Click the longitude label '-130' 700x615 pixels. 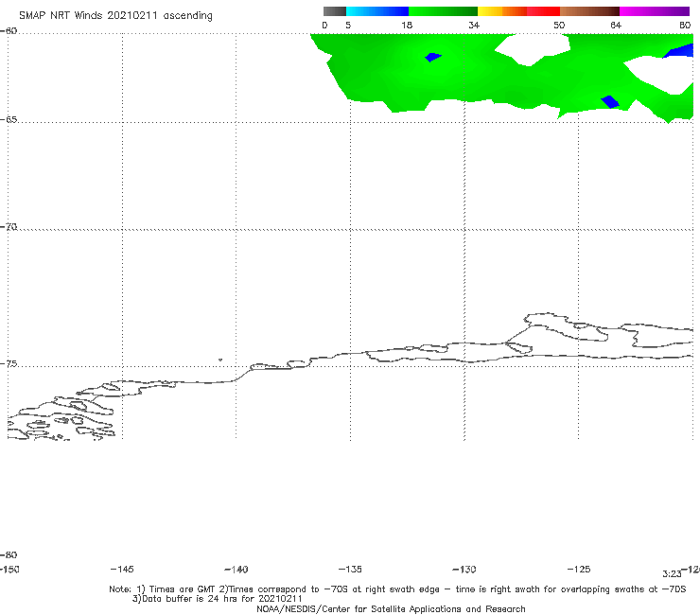464,570
